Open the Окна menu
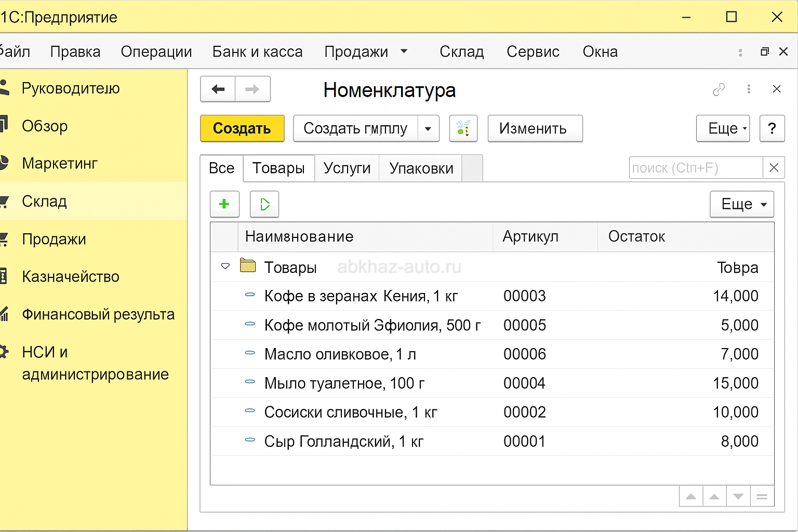798x532 pixels. [600, 51]
